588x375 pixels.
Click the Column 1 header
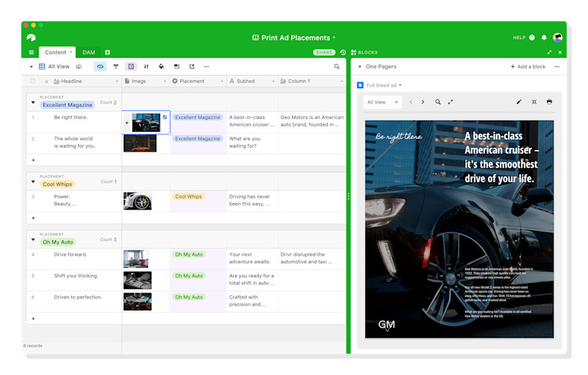pyautogui.click(x=312, y=81)
